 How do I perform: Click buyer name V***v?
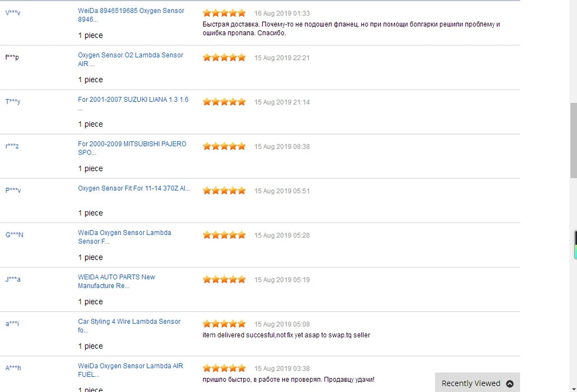(x=13, y=12)
